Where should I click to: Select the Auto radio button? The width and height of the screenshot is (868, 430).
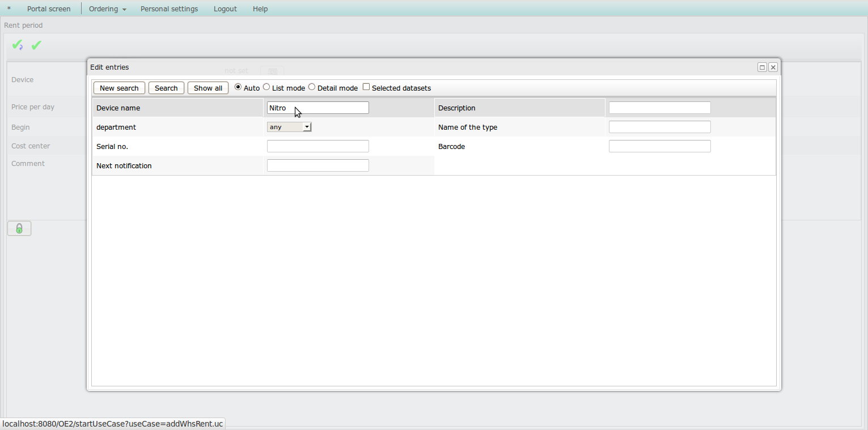[238, 87]
